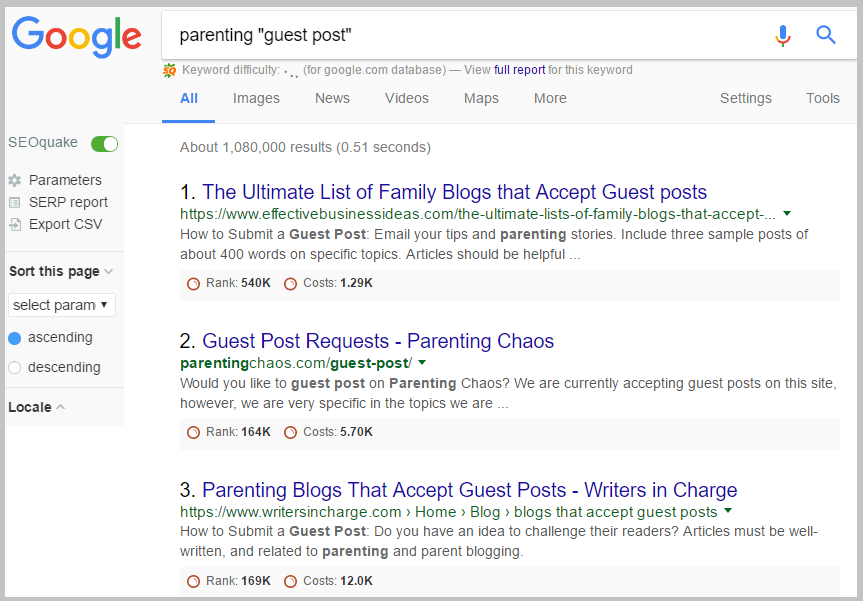Screen dimensions: 863x601
Task: Click the SEOquake keyword difficulty logo icon
Action: pos(170,70)
